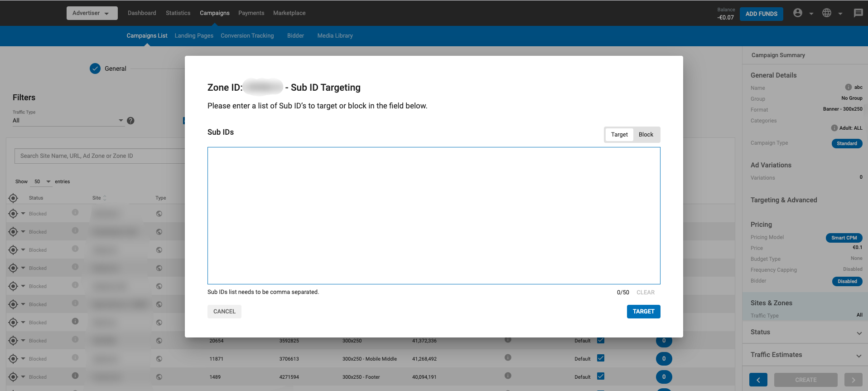Switch to the Landing Pages tab

pyautogui.click(x=194, y=36)
